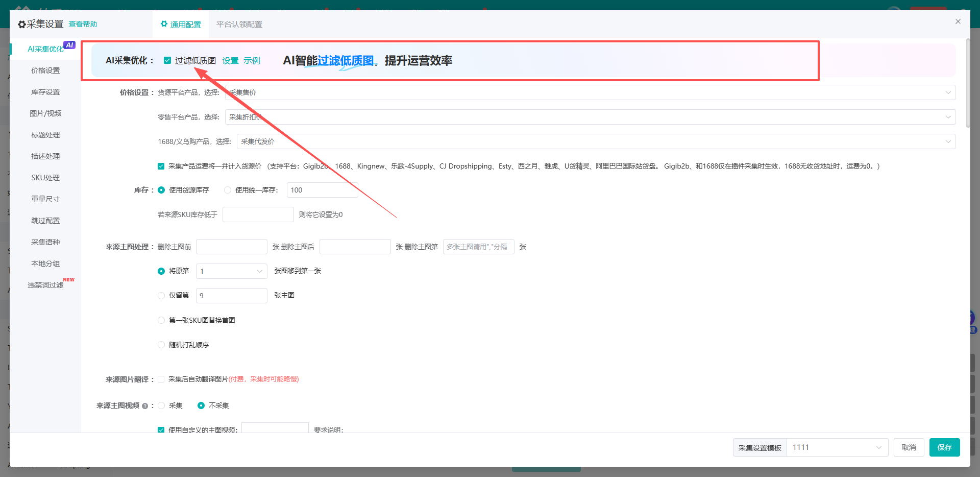Click the 示例 link next to 过滤低质图
The width and height of the screenshot is (980, 477).
click(x=252, y=60)
